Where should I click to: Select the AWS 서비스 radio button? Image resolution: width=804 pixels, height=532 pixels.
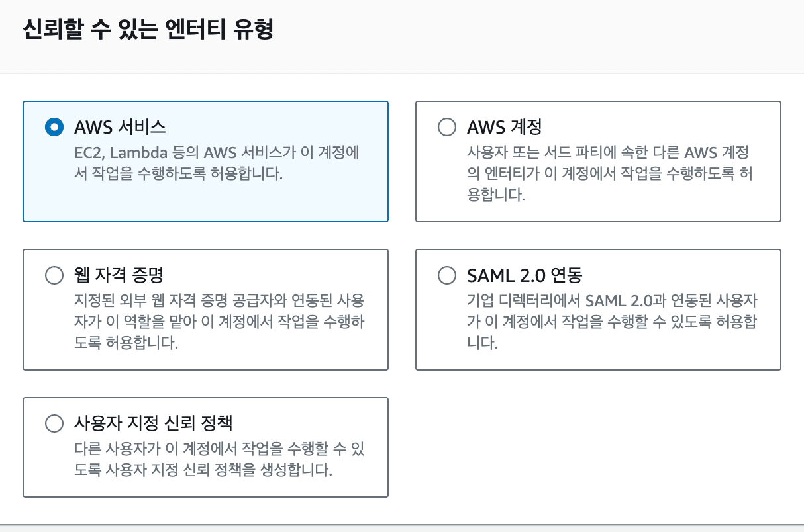tap(54, 127)
